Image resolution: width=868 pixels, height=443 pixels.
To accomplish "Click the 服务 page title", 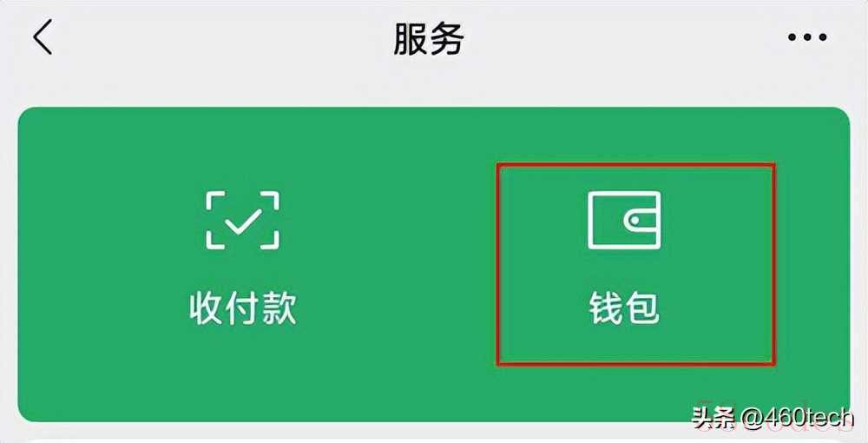I will point(429,38).
